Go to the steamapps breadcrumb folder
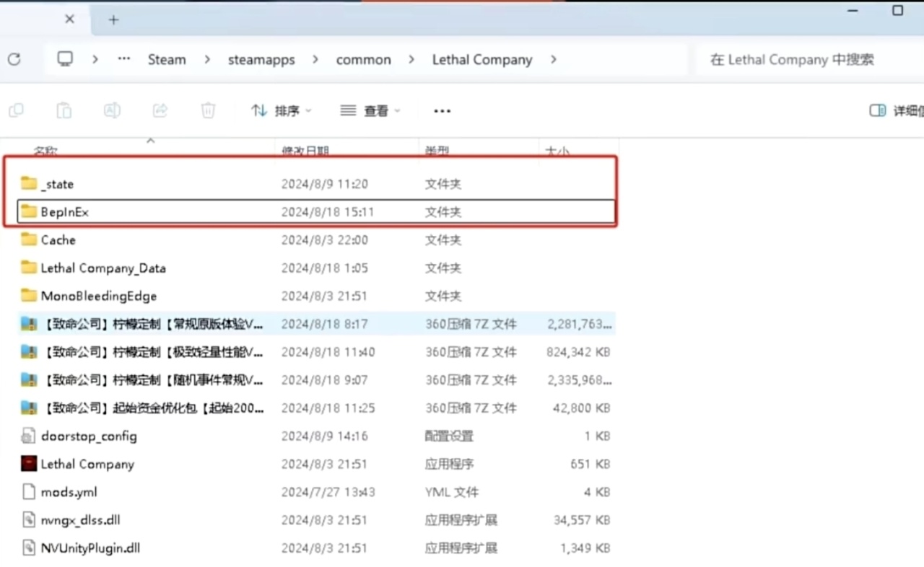924x567 pixels. pos(261,60)
